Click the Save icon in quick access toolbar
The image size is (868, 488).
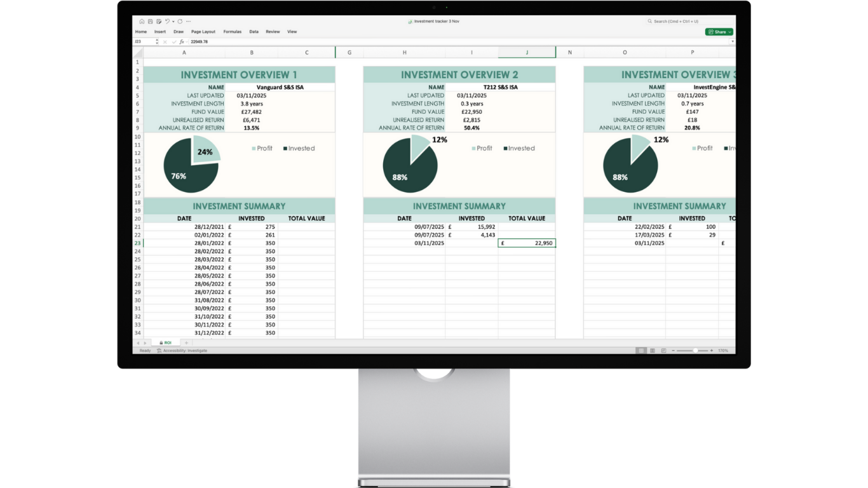point(151,22)
